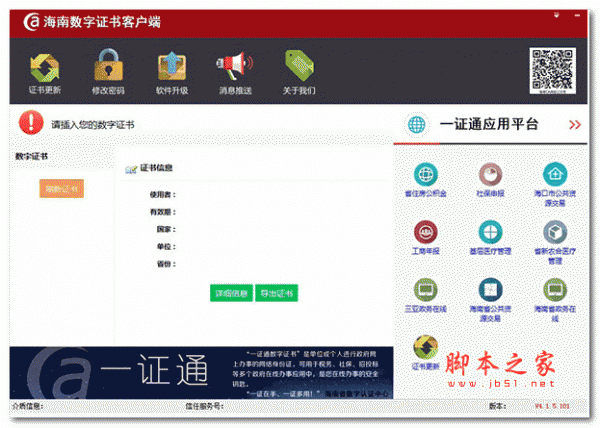
Task: Click the 有效期 field label
Action: tap(162, 212)
